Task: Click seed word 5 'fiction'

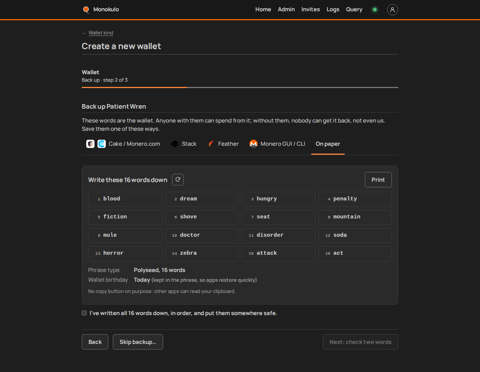Action: [x=125, y=217]
